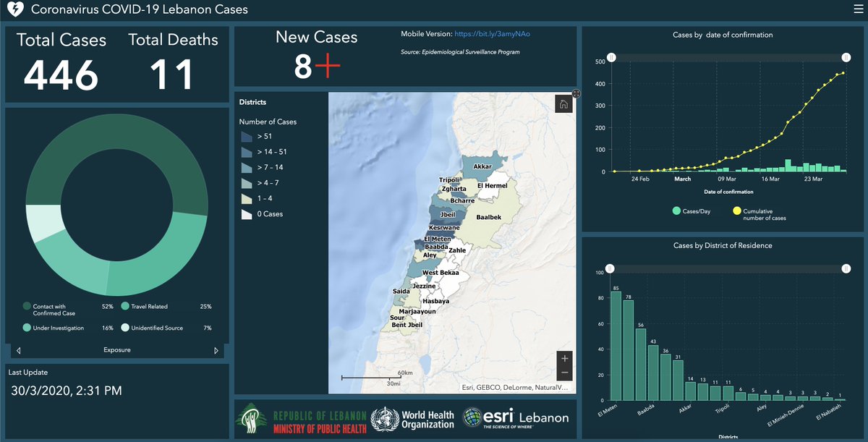The height and width of the screenshot is (442, 868).
Task: Click Ministry of Public Health logo
Action: click(x=302, y=418)
